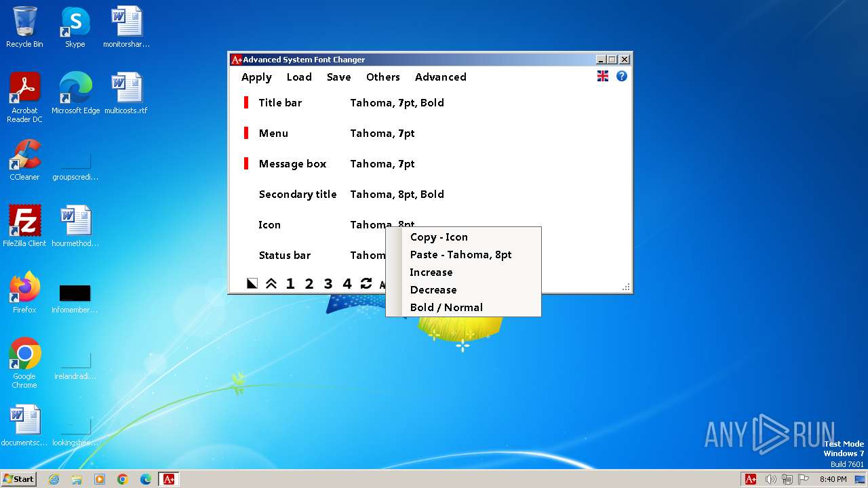
Task: Click 'Tahoma, 8pt, Bold' secondary title value
Action: (397, 195)
